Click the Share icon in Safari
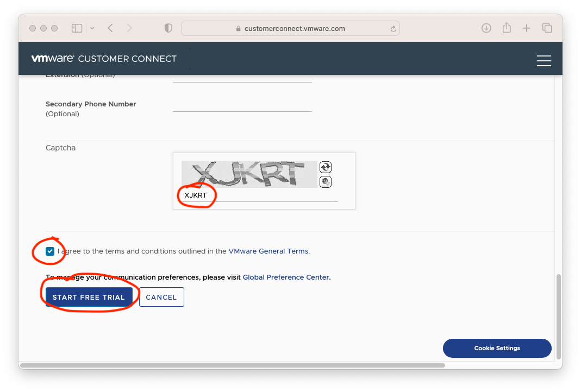The height and width of the screenshot is (392, 581). 507,28
